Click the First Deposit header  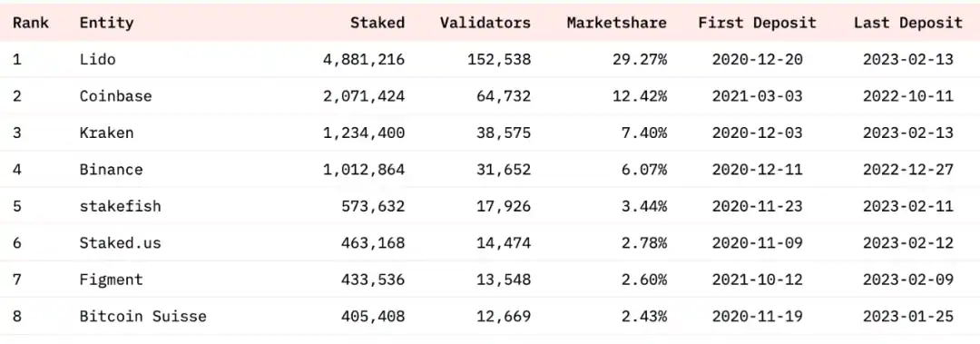point(757,23)
